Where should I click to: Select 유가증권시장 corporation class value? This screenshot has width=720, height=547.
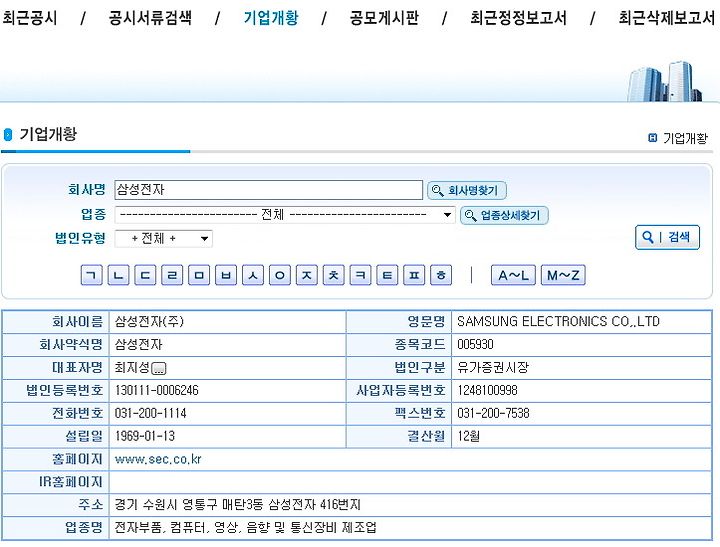[x=493, y=367]
